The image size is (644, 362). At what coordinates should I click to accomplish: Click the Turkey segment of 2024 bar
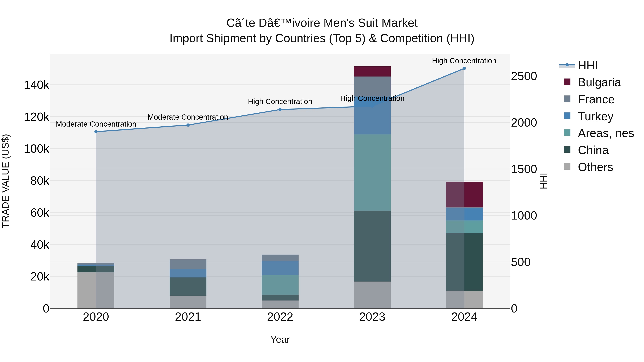(464, 214)
